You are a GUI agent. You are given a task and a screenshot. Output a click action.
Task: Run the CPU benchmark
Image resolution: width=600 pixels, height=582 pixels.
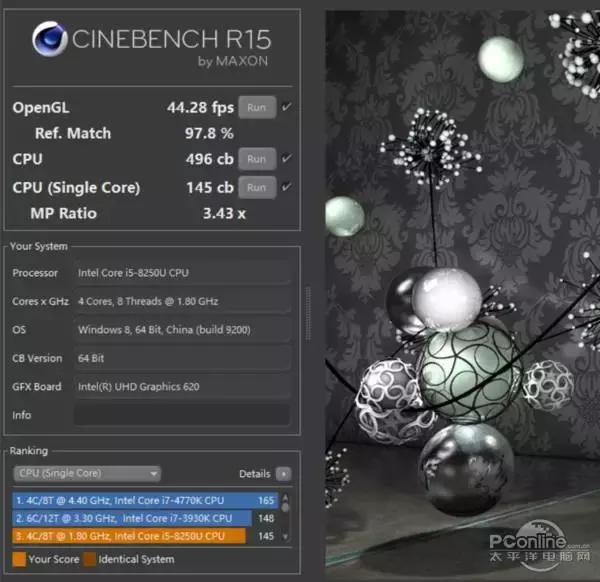(x=257, y=159)
